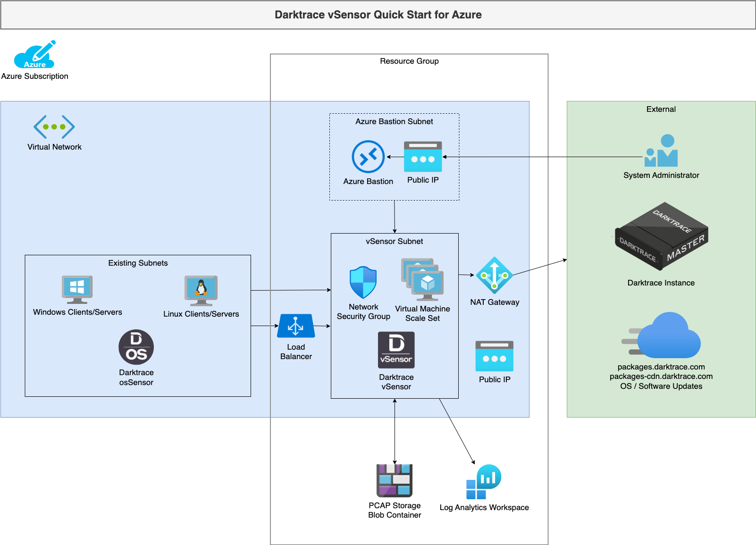Click the Azure Subscription text
The height and width of the screenshot is (545, 756).
click(34, 76)
